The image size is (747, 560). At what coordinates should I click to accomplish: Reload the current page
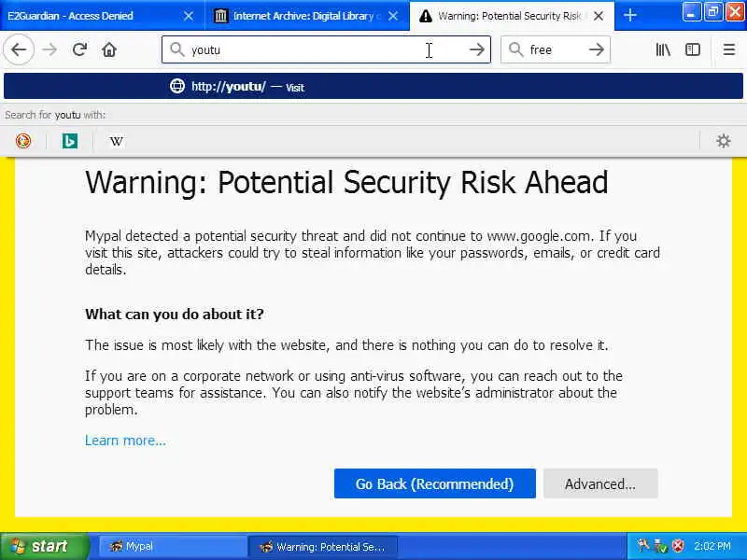[x=79, y=49]
